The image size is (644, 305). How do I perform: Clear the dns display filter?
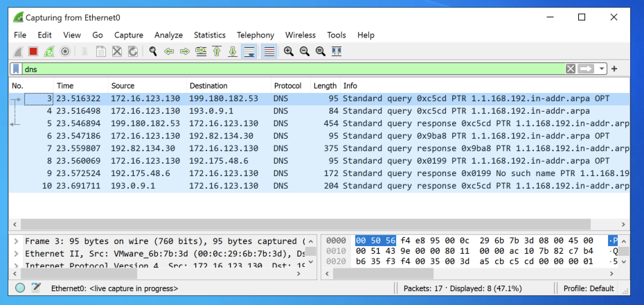point(571,69)
